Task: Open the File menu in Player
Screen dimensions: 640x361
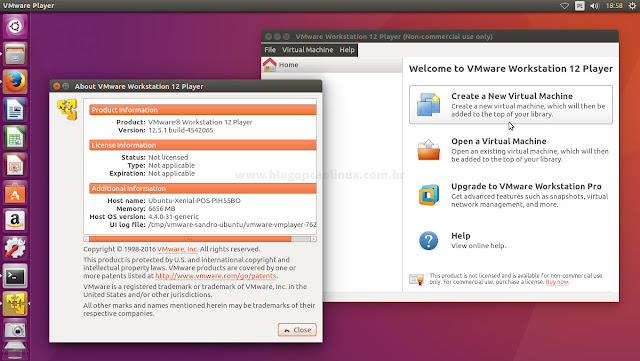Action: 270,50
